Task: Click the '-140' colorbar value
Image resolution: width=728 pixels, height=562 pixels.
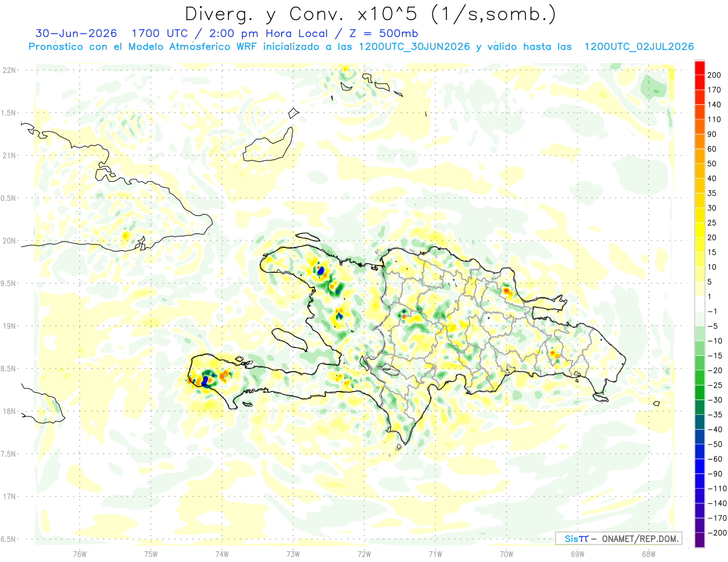Action: [716, 503]
